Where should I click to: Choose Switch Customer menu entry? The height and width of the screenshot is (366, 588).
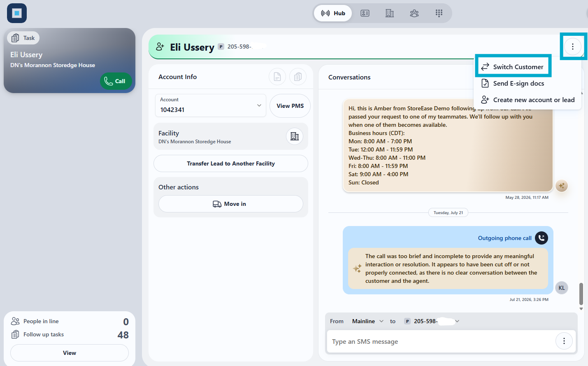pyautogui.click(x=513, y=67)
